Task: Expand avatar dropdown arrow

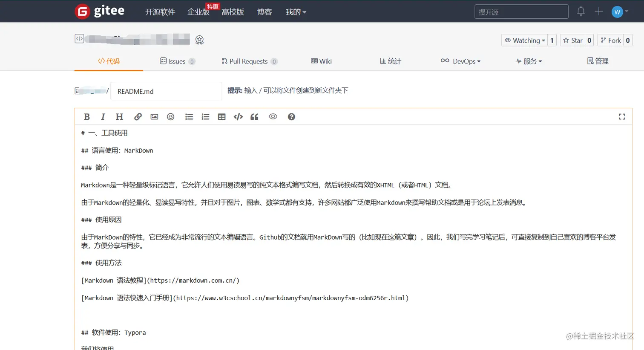Action: (x=627, y=12)
